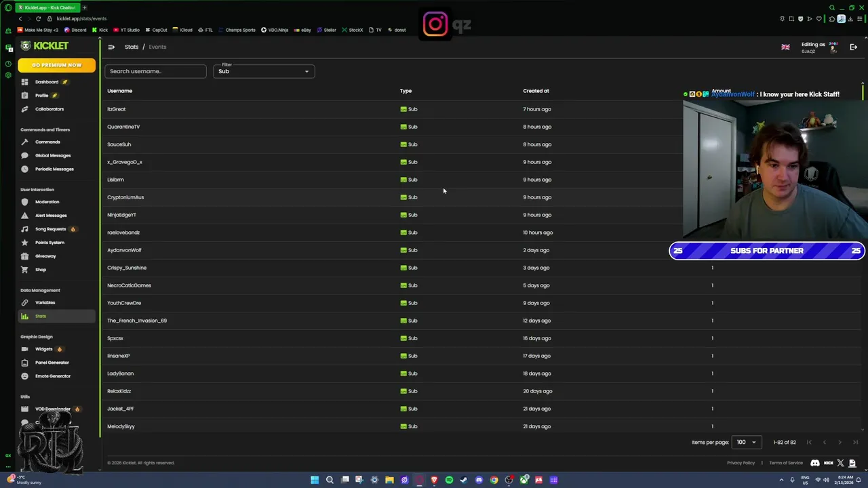Viewport: 868px width, 488px height.
Task: Go to the last page arrow
Action: pyautogui.click(x=855, y=443)
